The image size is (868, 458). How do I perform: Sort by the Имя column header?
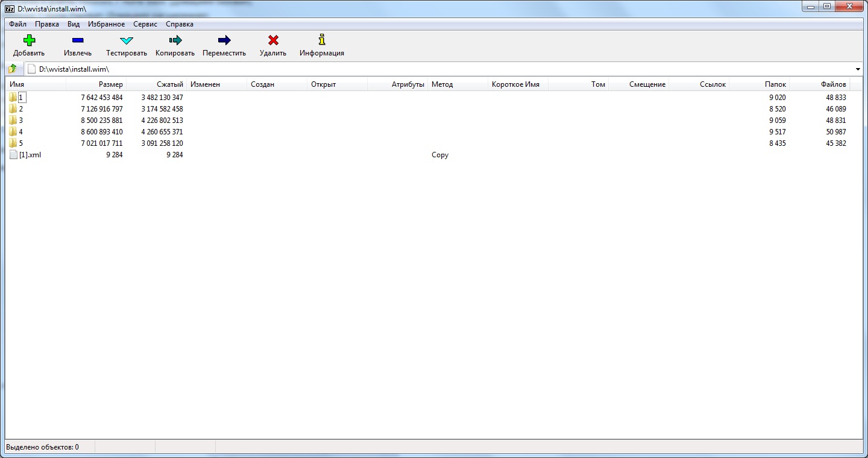(36, 84)
